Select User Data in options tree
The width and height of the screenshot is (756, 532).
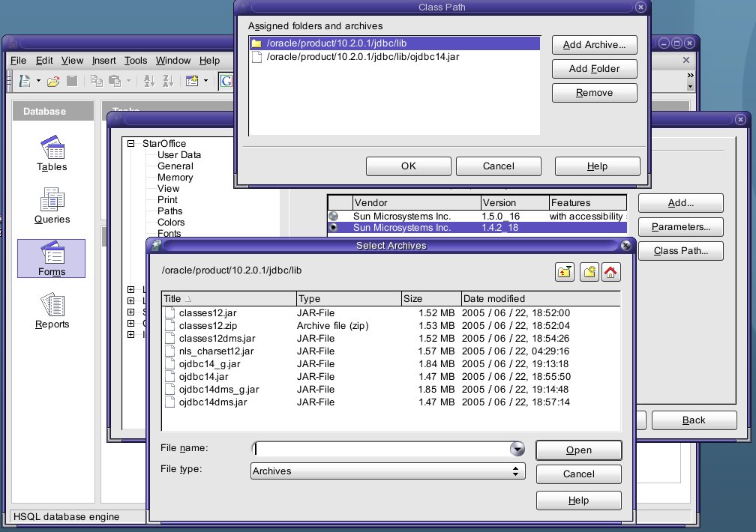[x=178, y=155]
